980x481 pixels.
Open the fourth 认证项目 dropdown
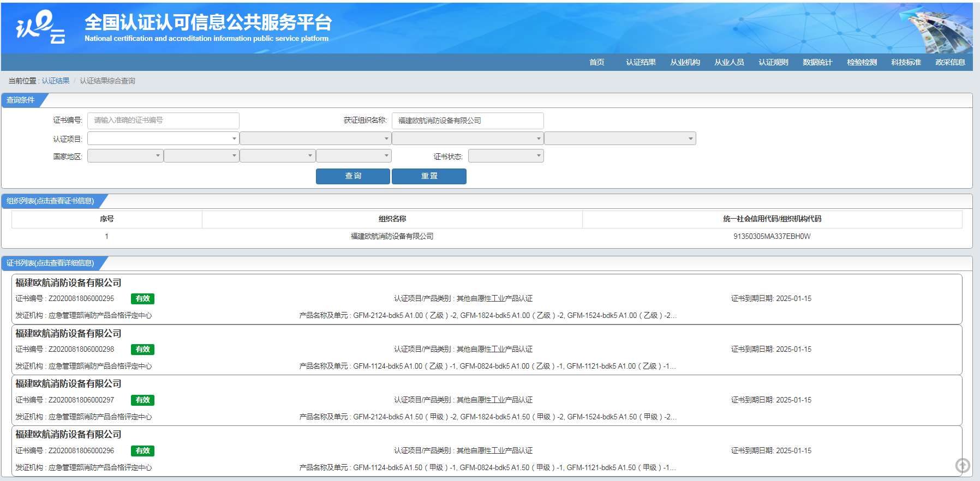coord(620,139)
